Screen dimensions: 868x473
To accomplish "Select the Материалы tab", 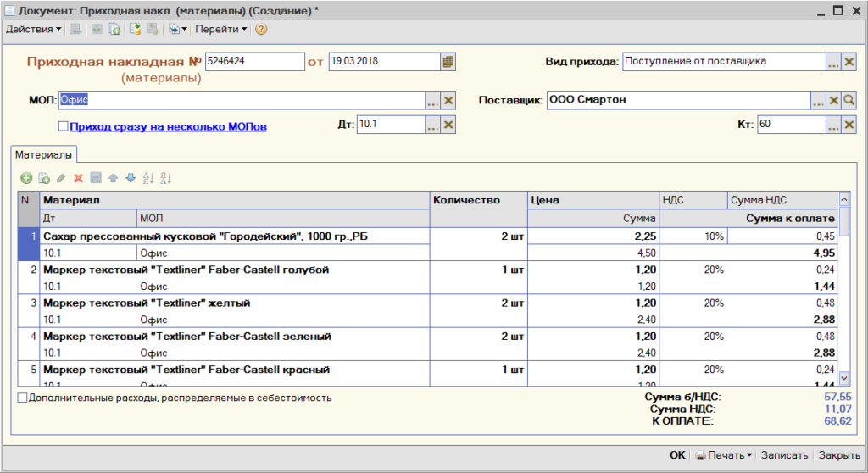I will coord(44,154).
